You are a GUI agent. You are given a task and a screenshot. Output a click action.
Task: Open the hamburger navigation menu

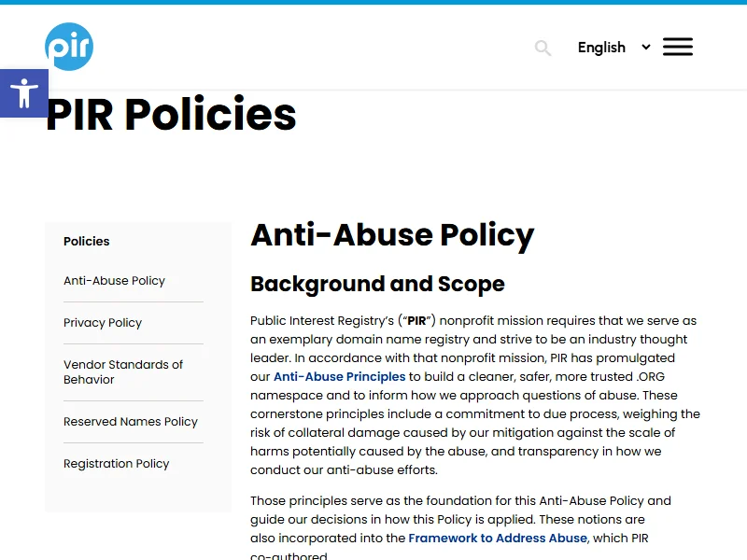click(677, 47)
